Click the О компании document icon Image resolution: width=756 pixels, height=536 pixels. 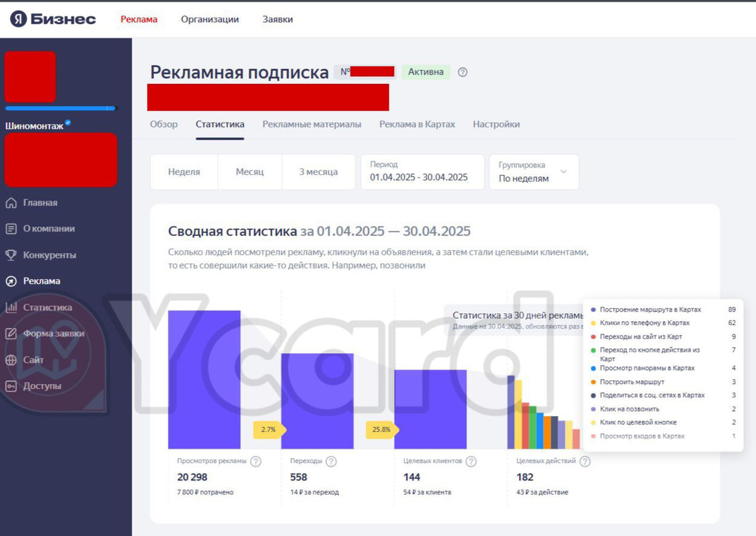(11, 229)
